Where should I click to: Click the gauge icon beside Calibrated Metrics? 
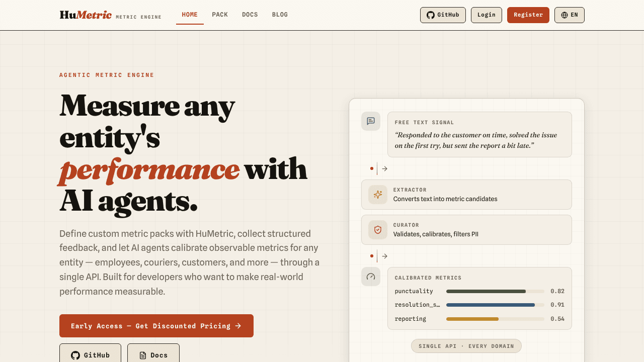pos(371,277)
